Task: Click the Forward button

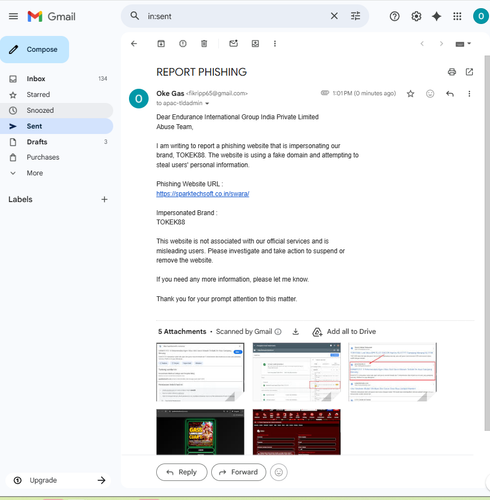Action: 239,472
